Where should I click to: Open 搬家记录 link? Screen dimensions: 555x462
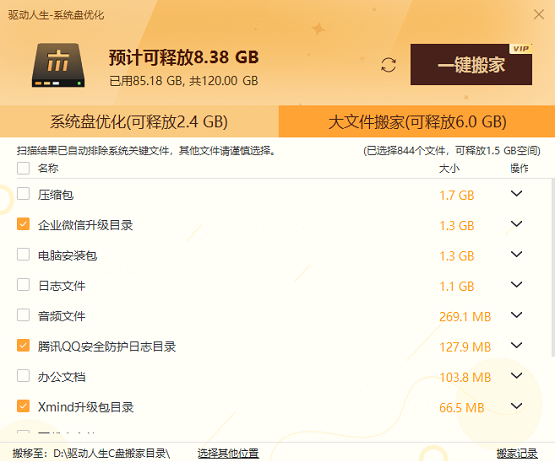tap(517, 453)
